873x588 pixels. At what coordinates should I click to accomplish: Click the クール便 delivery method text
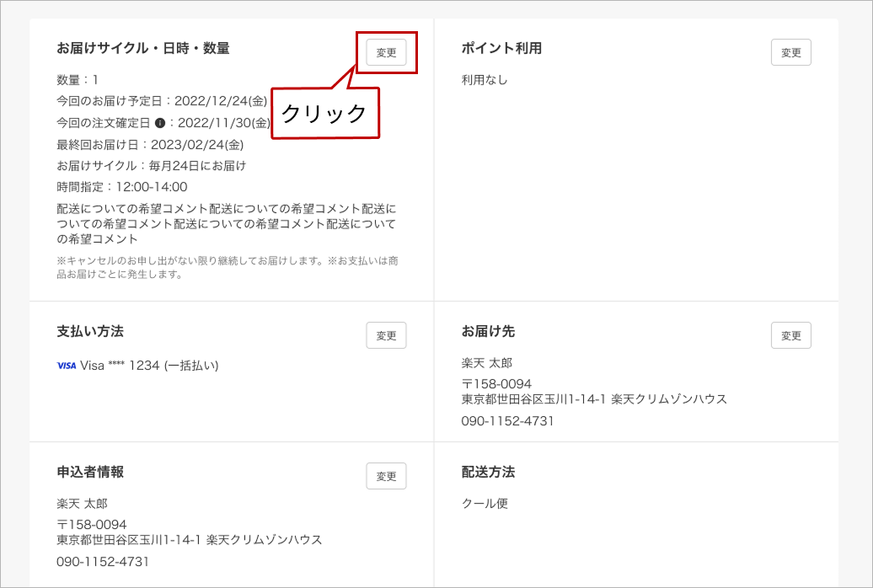click(x=485, y=504)
